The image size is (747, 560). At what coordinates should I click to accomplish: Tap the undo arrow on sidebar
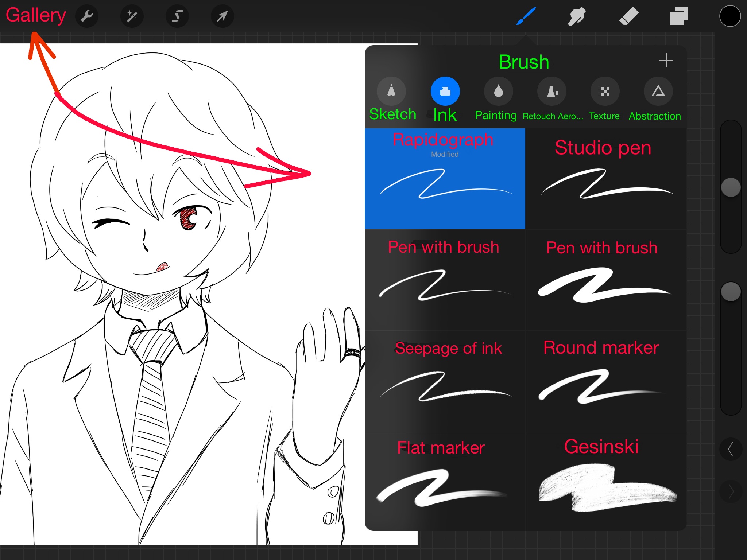point(731,449)
